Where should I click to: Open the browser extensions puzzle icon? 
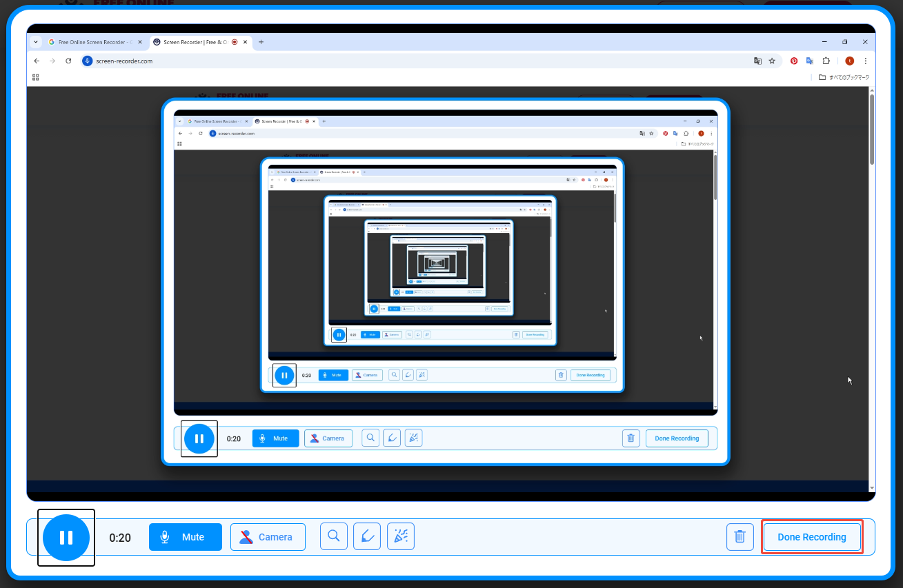click(826, 61)
